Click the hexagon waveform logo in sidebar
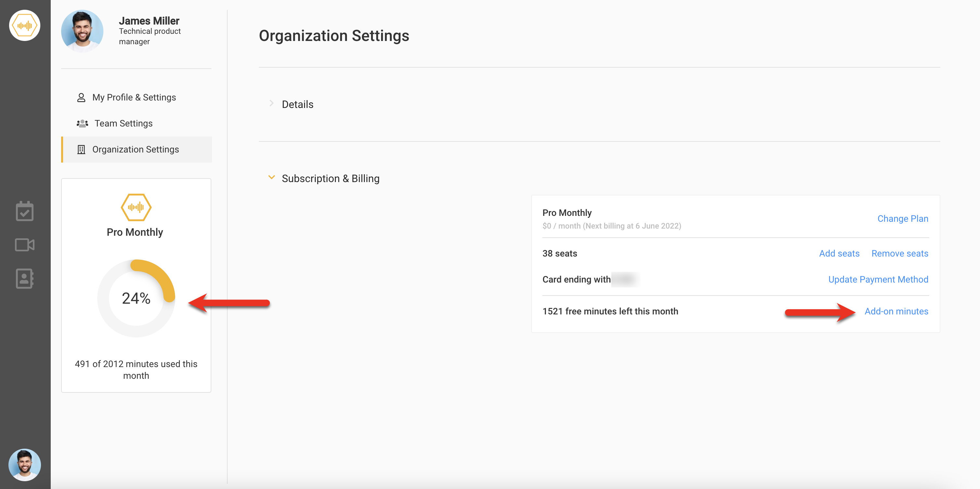980x489 pixels. (24, 25)
